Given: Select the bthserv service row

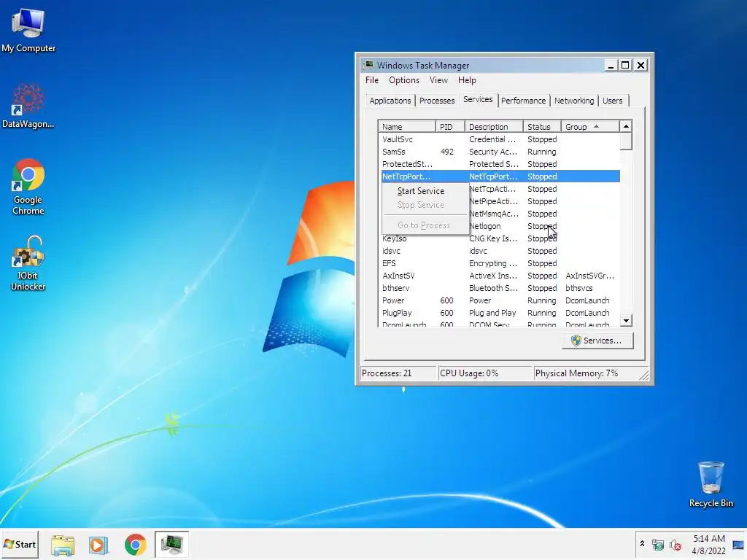Looking at the screenshot, I should tap(499, 287).
